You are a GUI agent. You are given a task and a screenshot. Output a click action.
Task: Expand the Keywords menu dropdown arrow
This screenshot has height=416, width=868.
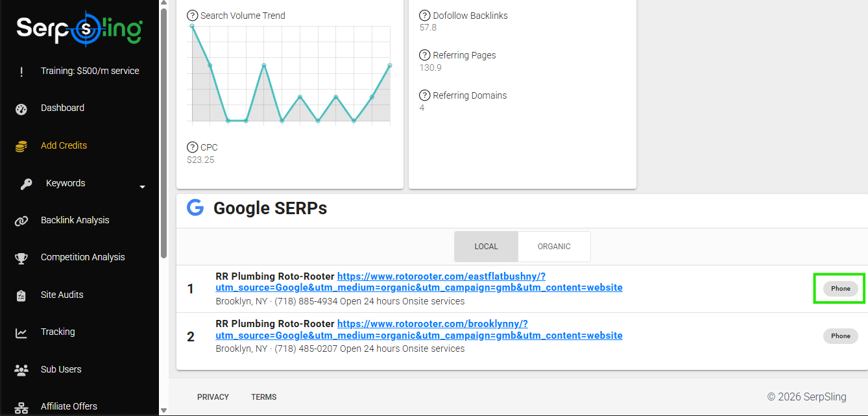pos(142,188)
